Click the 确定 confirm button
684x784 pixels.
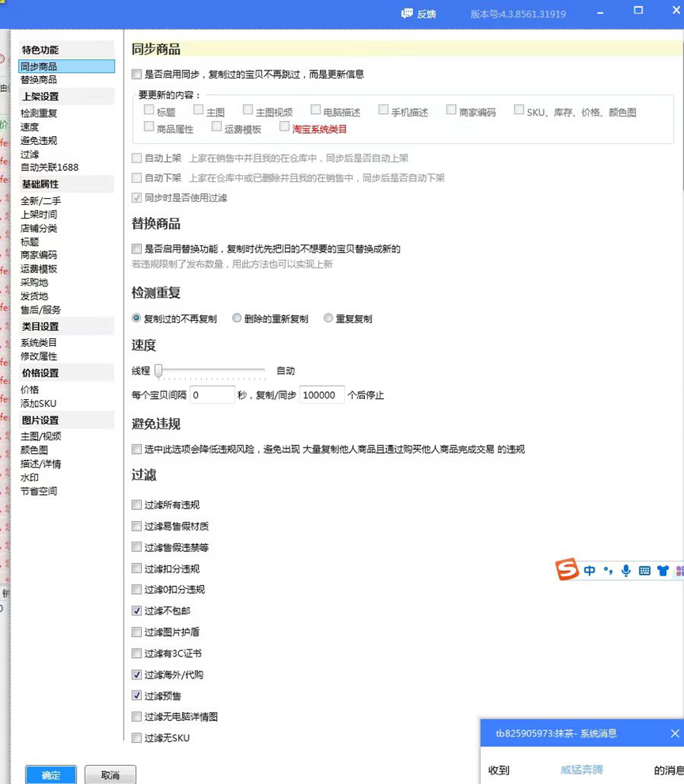pos(50,775)
